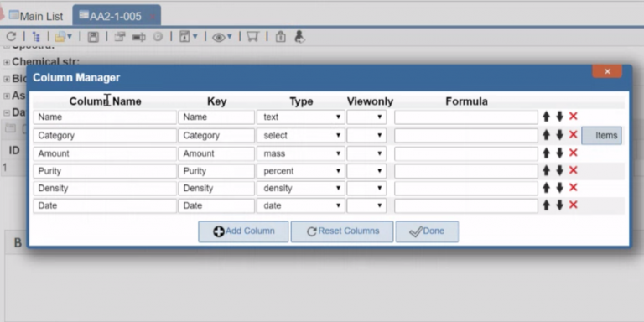The width and height of the screenshot is (644, 322).
Task: Open the Type dropdown showing select
Action: pos(301,136)
